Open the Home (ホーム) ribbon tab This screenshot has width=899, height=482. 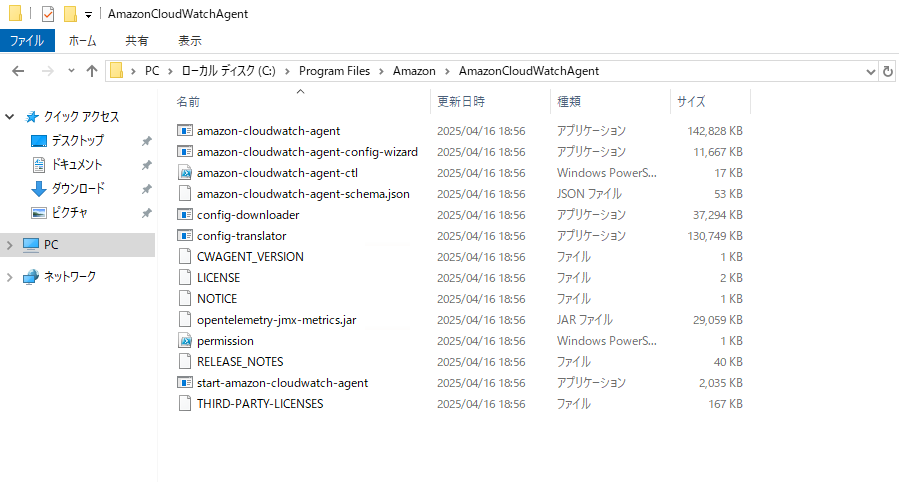click(x=83, y=41)
